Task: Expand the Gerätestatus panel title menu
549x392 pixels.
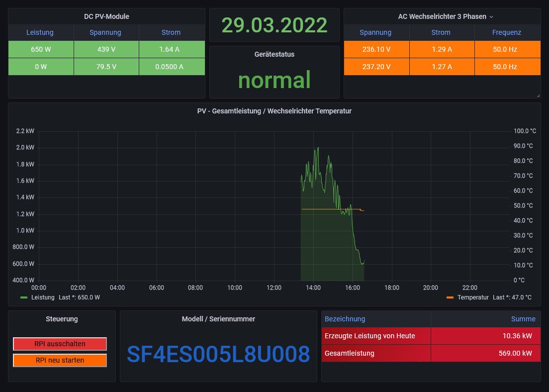Action: [x=274, y=54]
